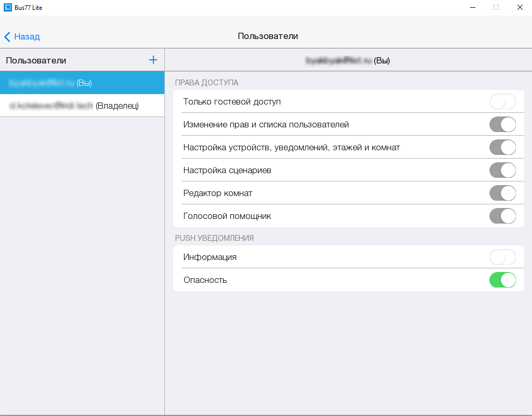Screen dimensions: 532x416
Task: Click the PUSH УВЕДОМЛЕНИЯ section label
Action: point(214,238)
